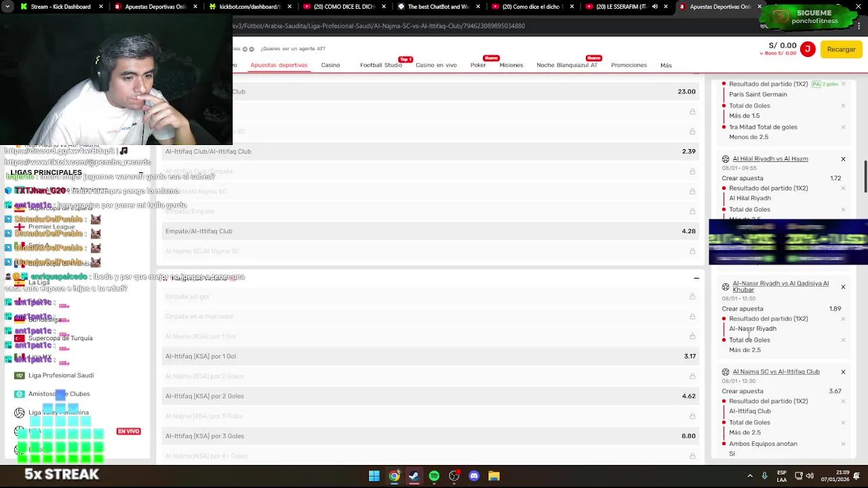Go to the Casino section
868x488 pixels.
click(330, 65)
